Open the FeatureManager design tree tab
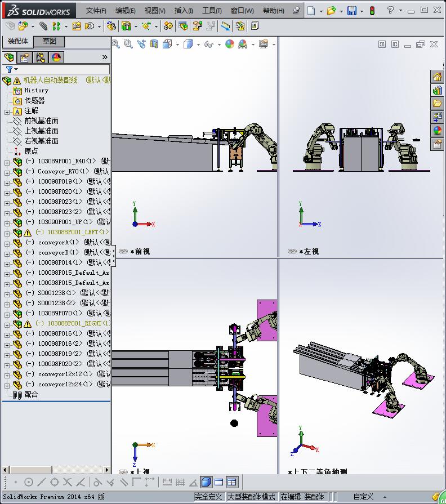The image size is (446, 504). (10, 57)
